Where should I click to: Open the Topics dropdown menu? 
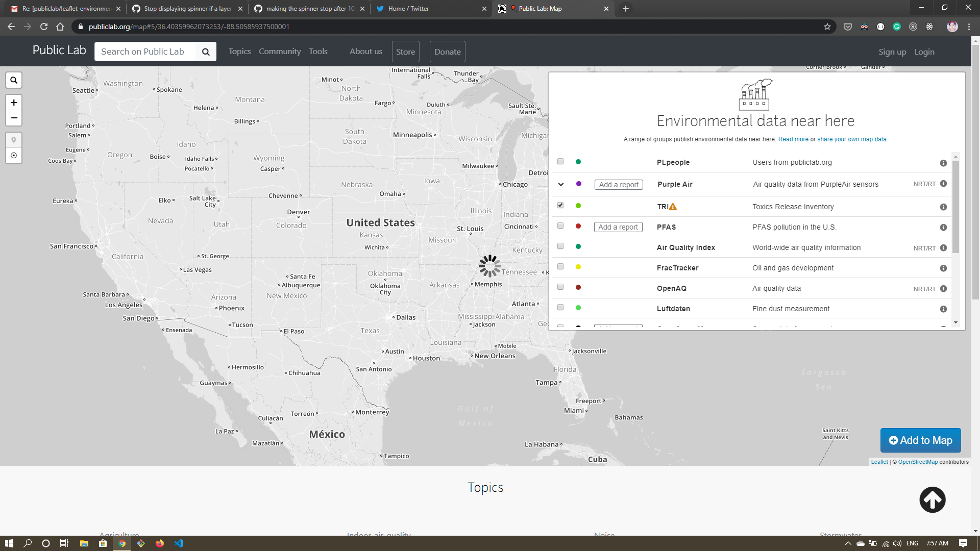(x=239, y=52)
